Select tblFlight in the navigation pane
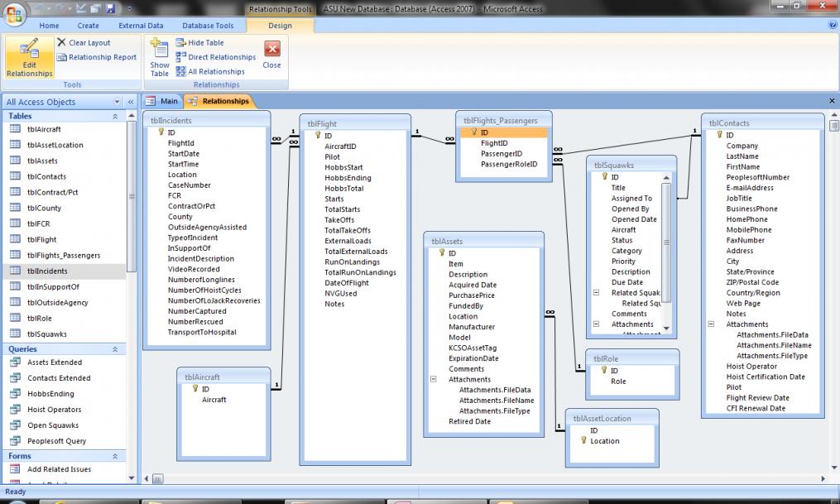 41,239
